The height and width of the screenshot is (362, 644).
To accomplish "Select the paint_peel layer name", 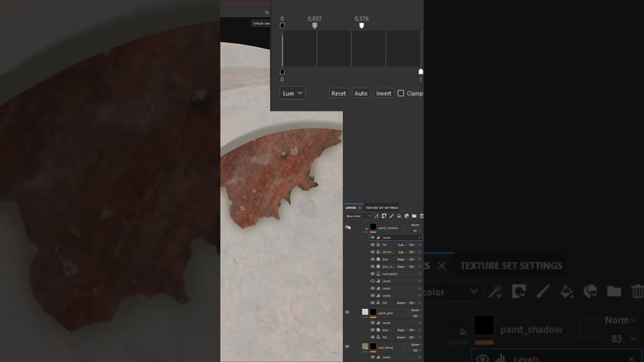I will (x=385, y=313).
